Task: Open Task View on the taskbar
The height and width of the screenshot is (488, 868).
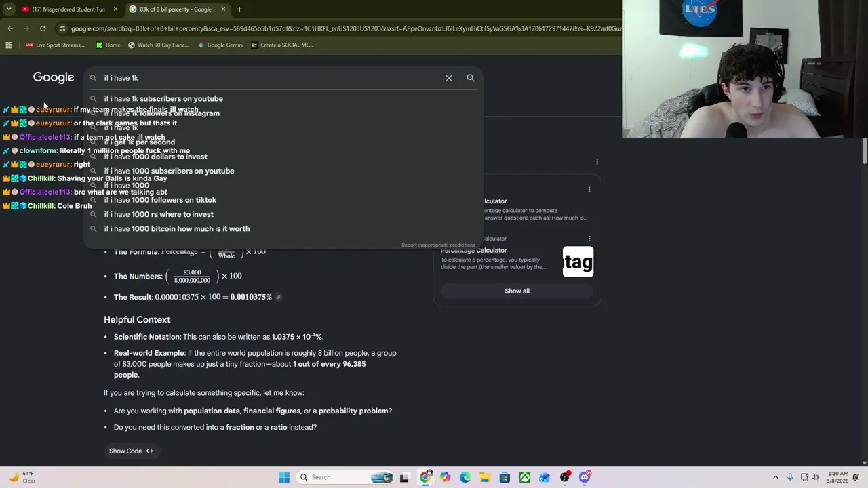Action: click(x=404, y=477)
